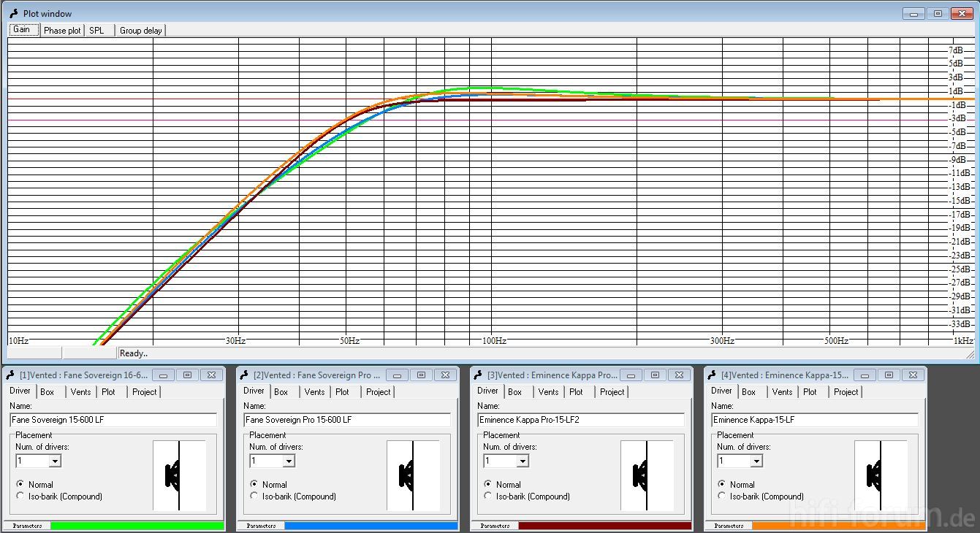This screenshot has width=980, height=533.
Task: Click the Plot window wrench icon
Action: (13, 13)
